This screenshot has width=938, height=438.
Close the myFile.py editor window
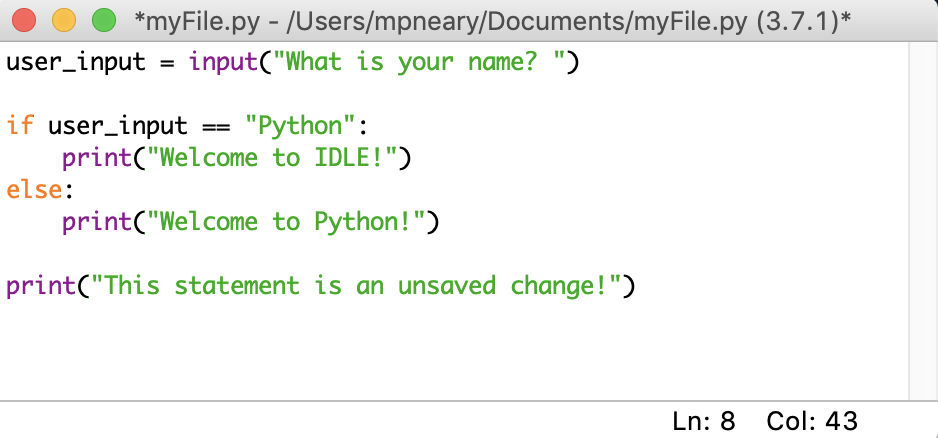(x=24, y=19)
